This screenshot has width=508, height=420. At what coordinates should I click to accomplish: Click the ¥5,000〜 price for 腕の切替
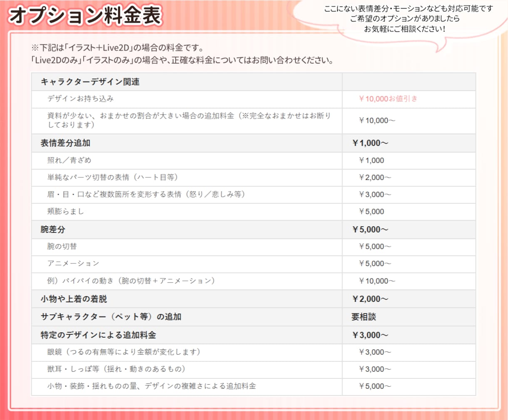point(375,246)
